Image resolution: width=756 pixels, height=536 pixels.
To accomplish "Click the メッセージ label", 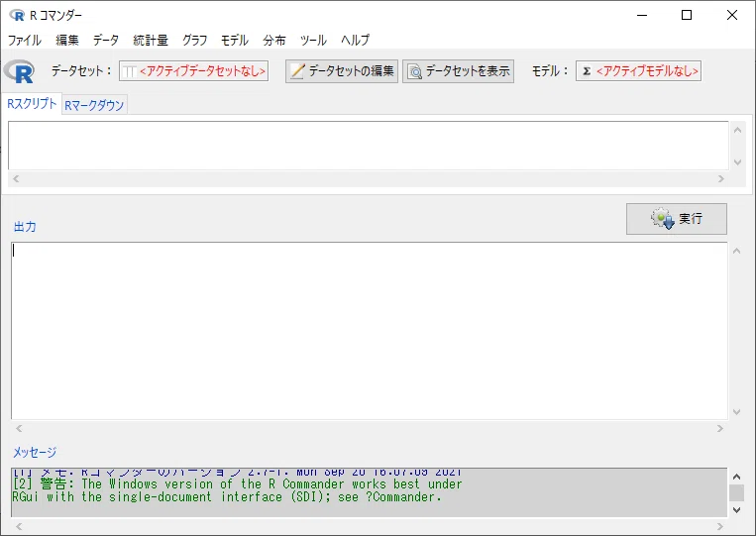I will 35,452.
